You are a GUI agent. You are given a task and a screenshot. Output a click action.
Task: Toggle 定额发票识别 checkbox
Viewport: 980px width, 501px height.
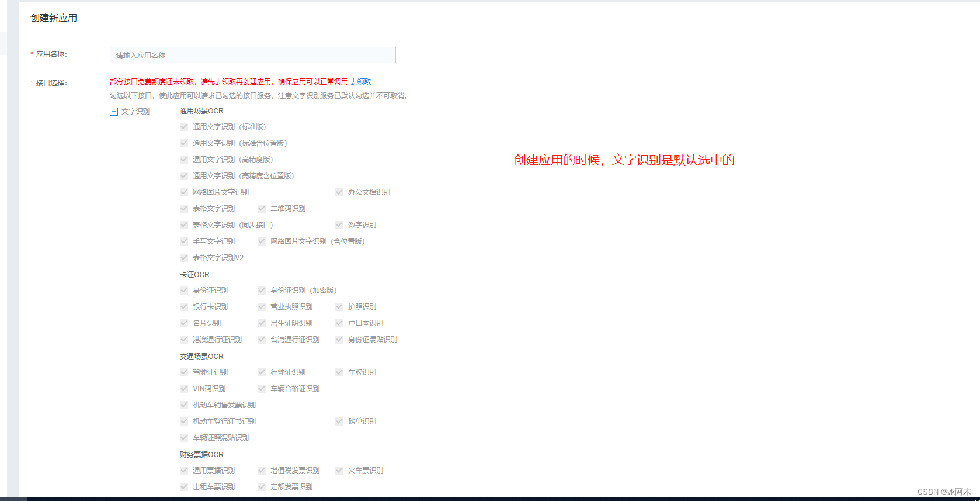point(262,487)
